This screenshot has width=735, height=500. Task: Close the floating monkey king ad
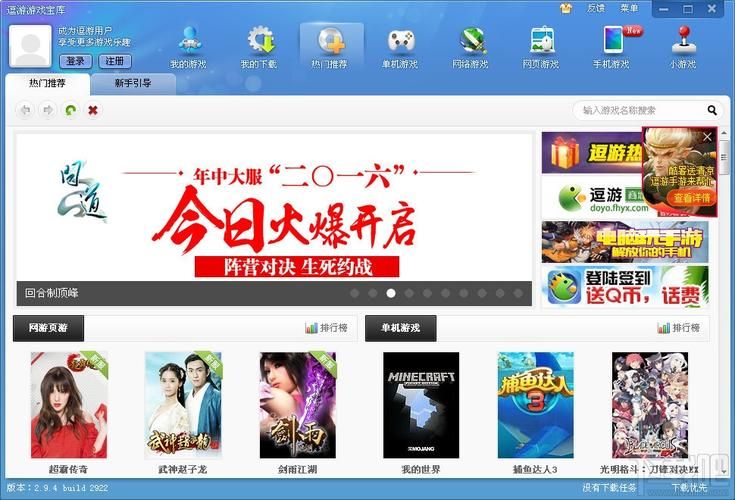click(x=707, y=137)
